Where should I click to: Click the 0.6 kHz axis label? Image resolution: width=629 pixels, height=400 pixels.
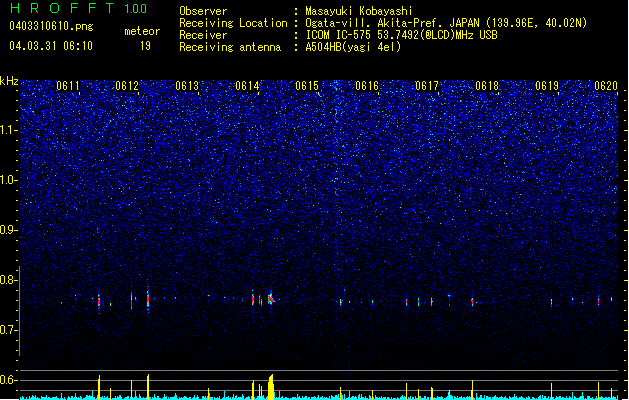coord(9,380)
